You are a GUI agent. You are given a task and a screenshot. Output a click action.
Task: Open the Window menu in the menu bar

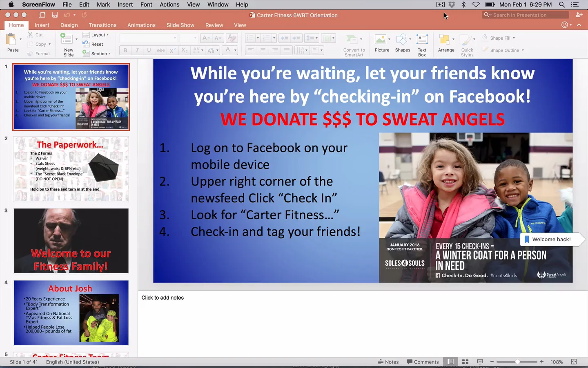point(218,4)
